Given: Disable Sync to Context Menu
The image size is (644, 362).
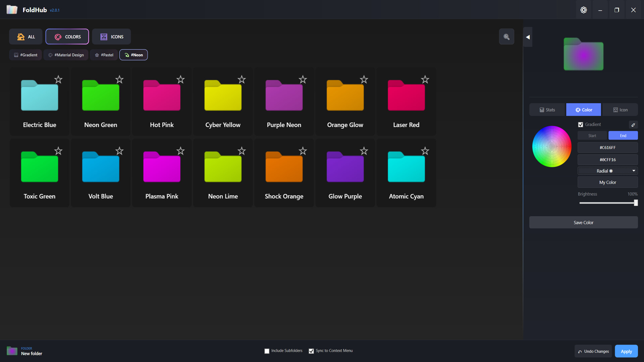Looking at the screenshot, I should pos(311,351).
